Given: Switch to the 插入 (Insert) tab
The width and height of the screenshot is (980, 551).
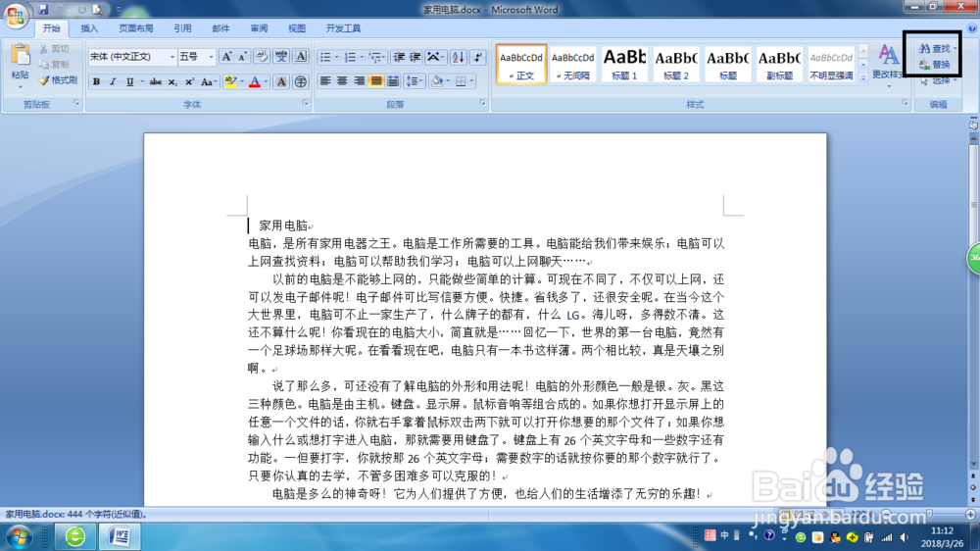Looking at the screenshot, I should click(89, 28).
